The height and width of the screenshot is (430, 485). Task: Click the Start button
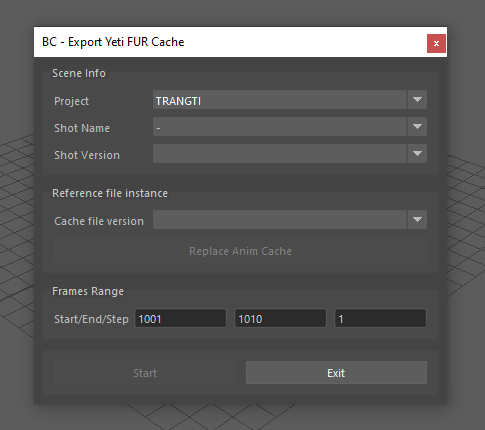coord(145,373)
